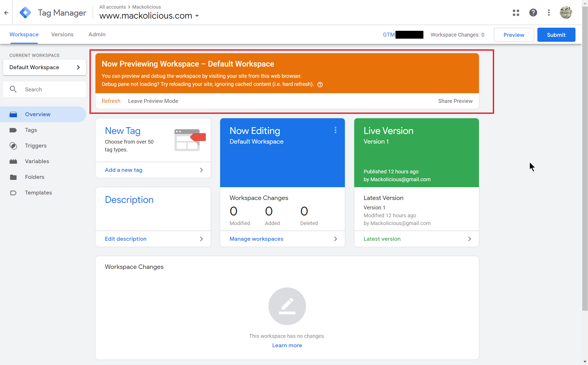Image resolution: width=588 pixels, height=365 pixels.
Task: Click Leave Preview Mode
Action: pos(153,101)
